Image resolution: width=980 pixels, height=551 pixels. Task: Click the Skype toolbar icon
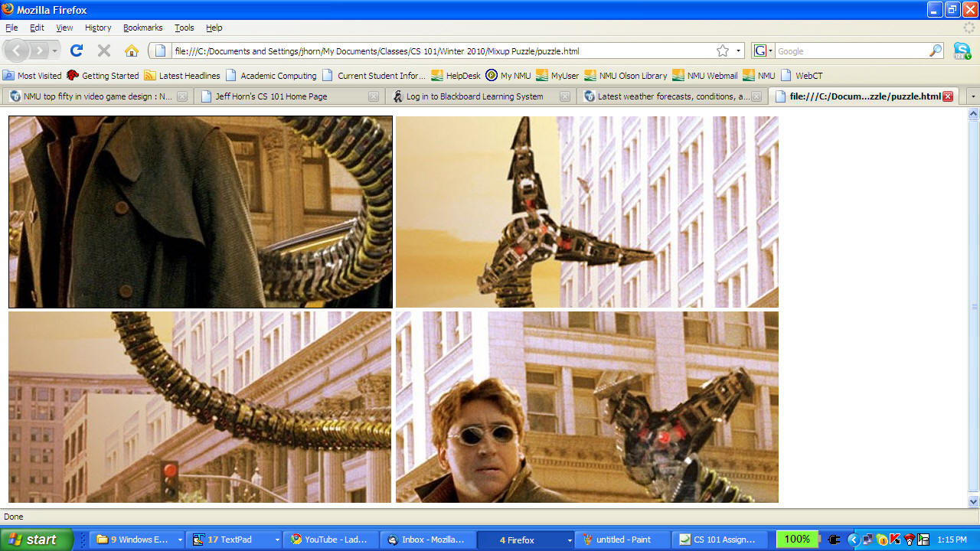[962, 51]
